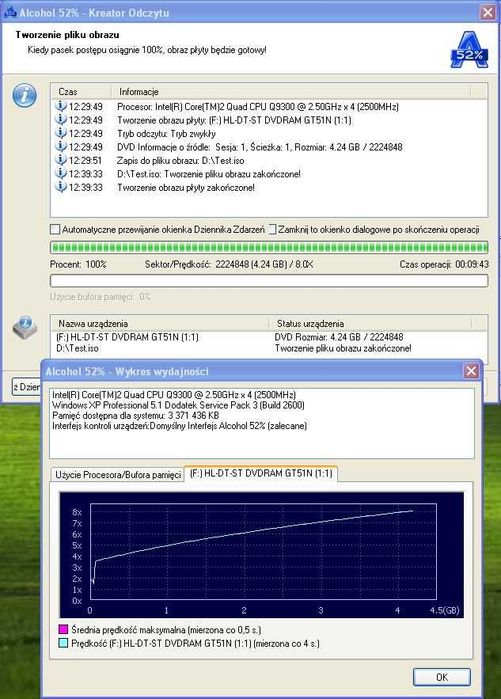The width and height of the screenshot is (501, 699).
Task: Click 'Procent: 100%' label
Action: click(x=78, y=264)
